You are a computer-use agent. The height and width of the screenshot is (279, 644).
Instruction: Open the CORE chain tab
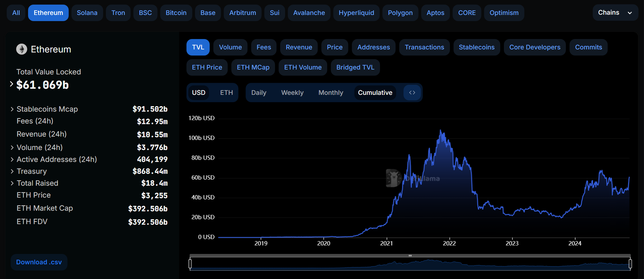coord(467,12)
